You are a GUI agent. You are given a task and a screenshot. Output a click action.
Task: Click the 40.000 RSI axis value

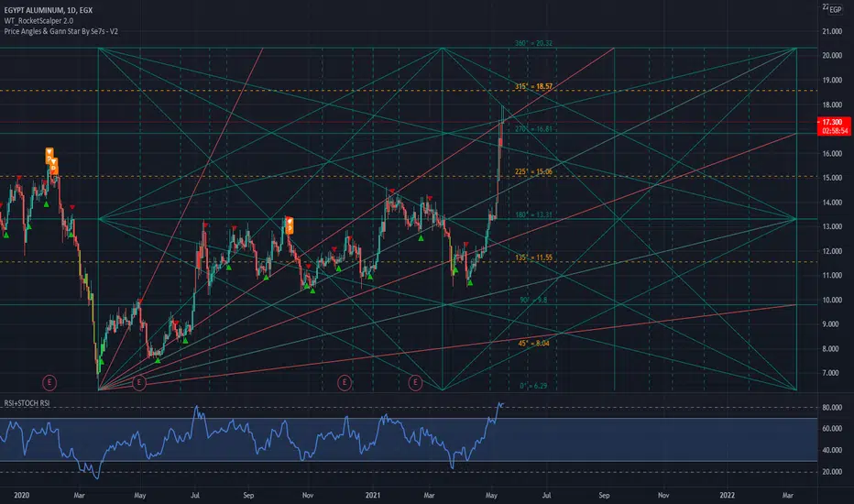(x=832, y=451)
